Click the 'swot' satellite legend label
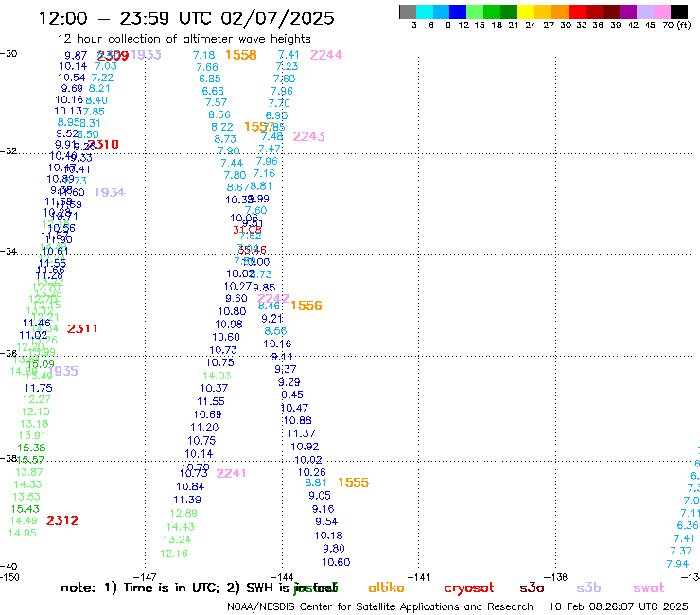This screenshot has height=615, width=700. click(x=649, y=589)
